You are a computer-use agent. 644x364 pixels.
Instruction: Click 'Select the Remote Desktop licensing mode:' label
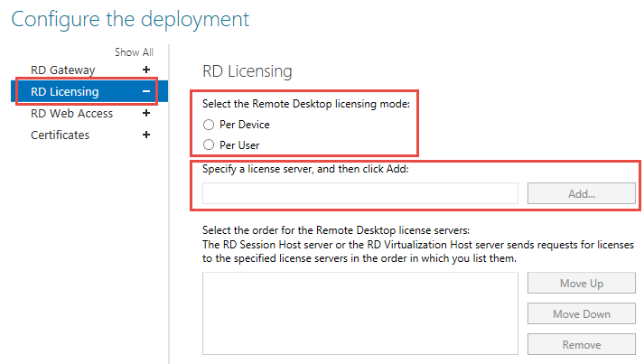[x=306, y=104]
